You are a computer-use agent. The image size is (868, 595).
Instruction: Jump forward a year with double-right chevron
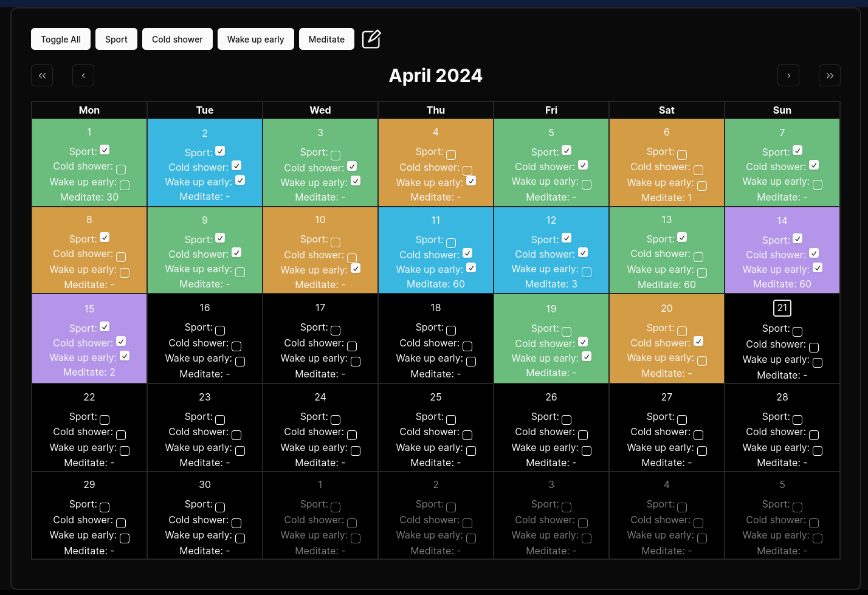pos(830,75)
